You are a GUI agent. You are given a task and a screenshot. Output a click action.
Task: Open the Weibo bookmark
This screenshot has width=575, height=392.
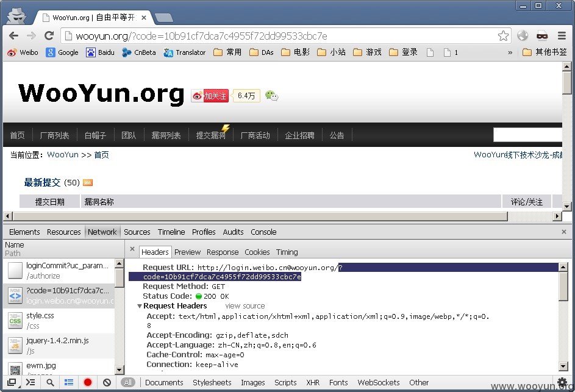[x=23, y=52]
